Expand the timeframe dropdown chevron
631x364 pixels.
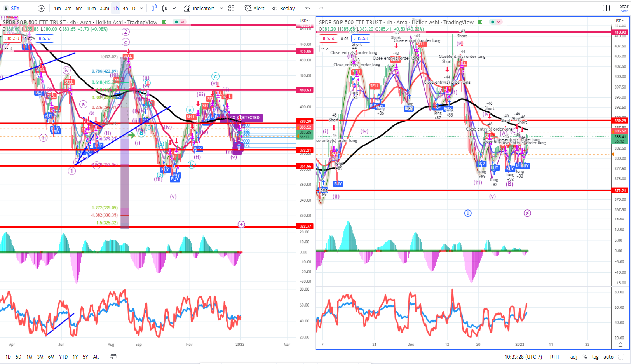tap(141, 8)
